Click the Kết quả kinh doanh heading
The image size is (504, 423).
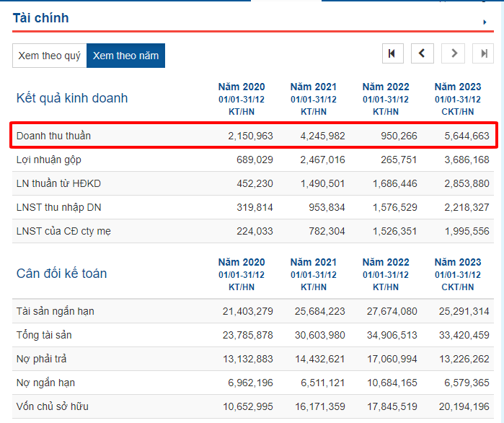tap(72, 98)
